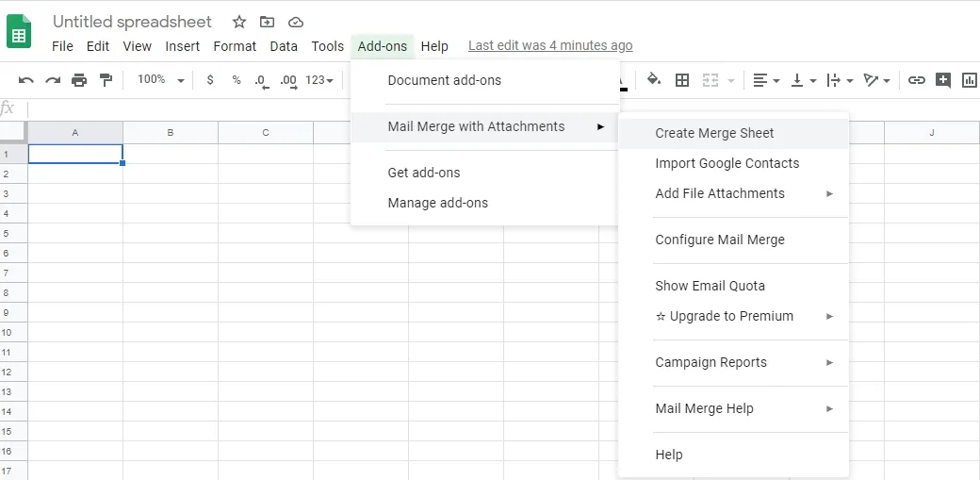
Task: Open more number formats 123 dropdown
Action: [319, 80]
